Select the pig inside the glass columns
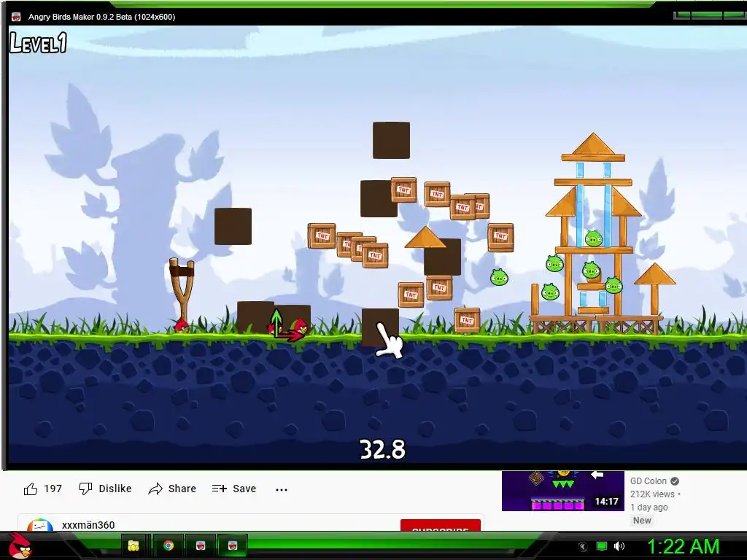This screenshot has height=560, width=747. coord(594,238)
